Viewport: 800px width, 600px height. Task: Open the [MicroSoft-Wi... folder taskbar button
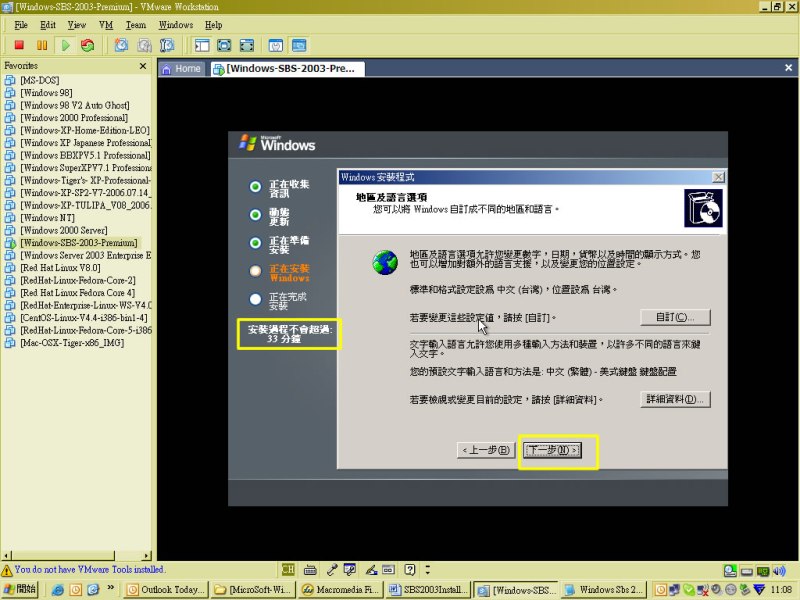point(254,590)
